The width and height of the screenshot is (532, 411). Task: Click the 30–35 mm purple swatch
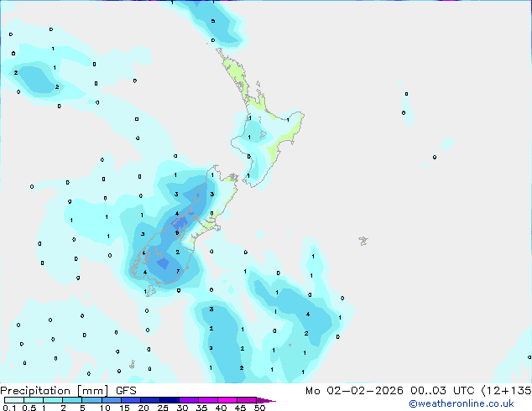188,400
